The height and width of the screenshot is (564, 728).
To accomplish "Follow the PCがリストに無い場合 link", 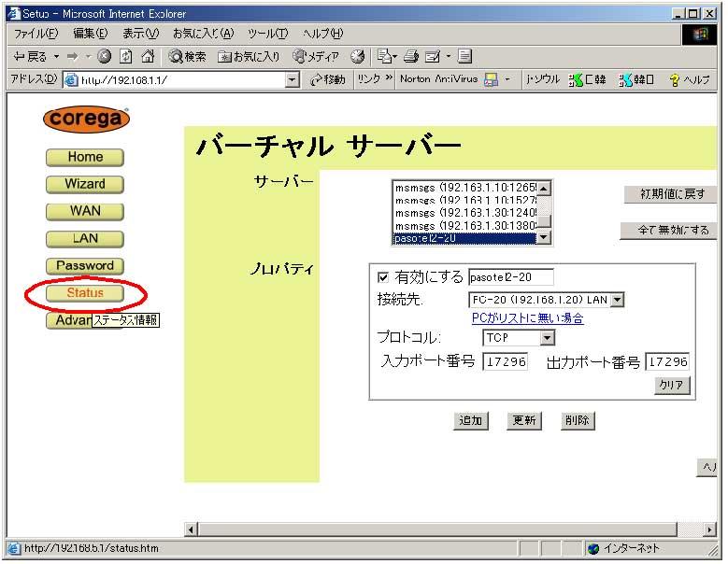I will point(527,318).
